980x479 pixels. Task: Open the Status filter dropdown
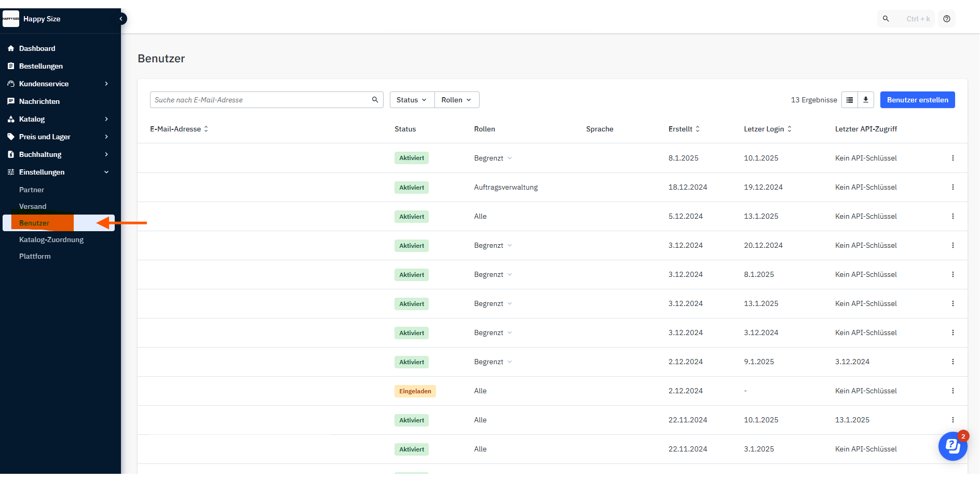pyautogui.click(x=412, y=100)
